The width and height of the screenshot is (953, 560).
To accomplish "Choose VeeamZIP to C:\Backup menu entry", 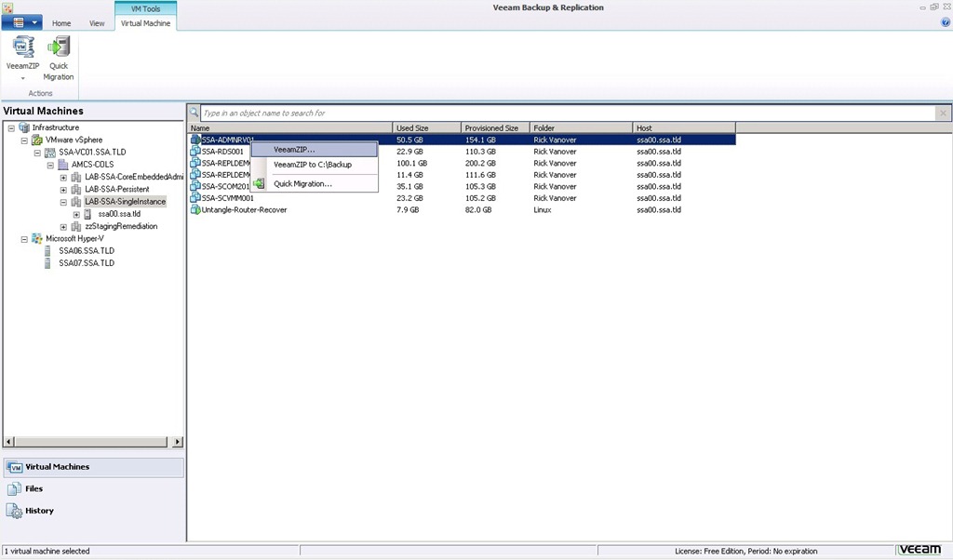I will (315, 165).
